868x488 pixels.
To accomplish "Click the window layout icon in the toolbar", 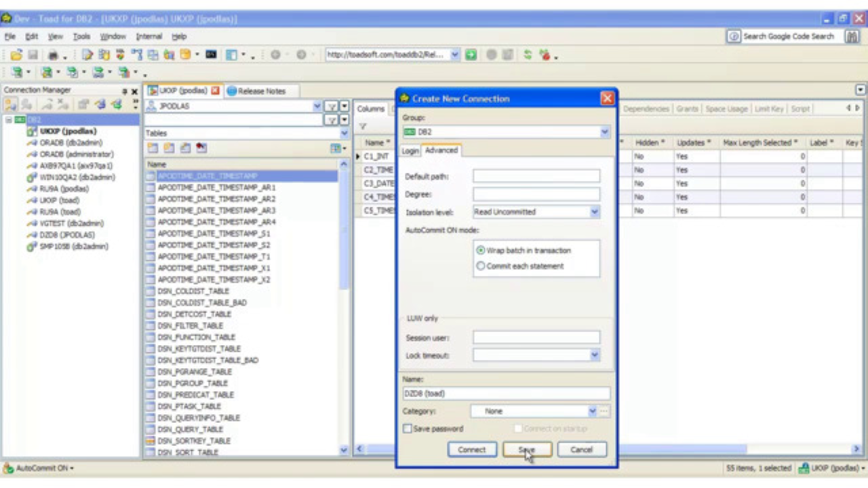I will coord(231,55).
